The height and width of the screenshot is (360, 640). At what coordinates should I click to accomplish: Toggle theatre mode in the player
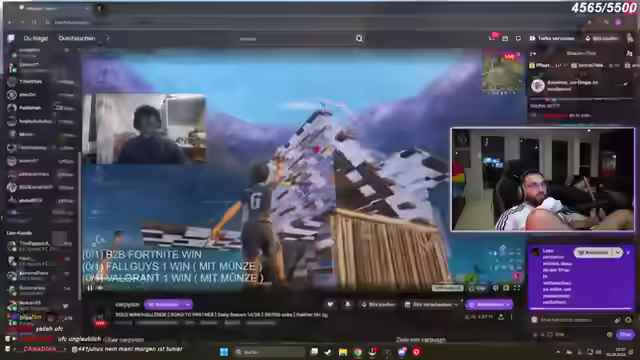click(x=507, y=288)
